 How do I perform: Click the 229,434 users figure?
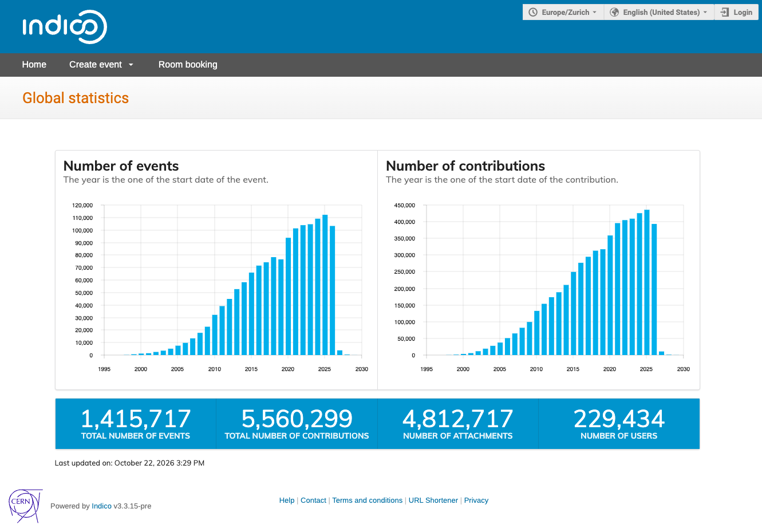click(619, 419)
